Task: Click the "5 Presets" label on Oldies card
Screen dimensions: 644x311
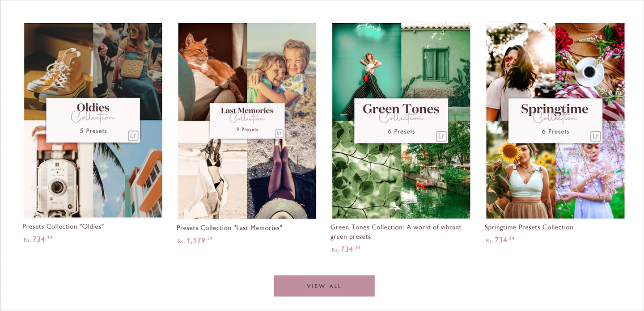Action: tap(93, 131)
